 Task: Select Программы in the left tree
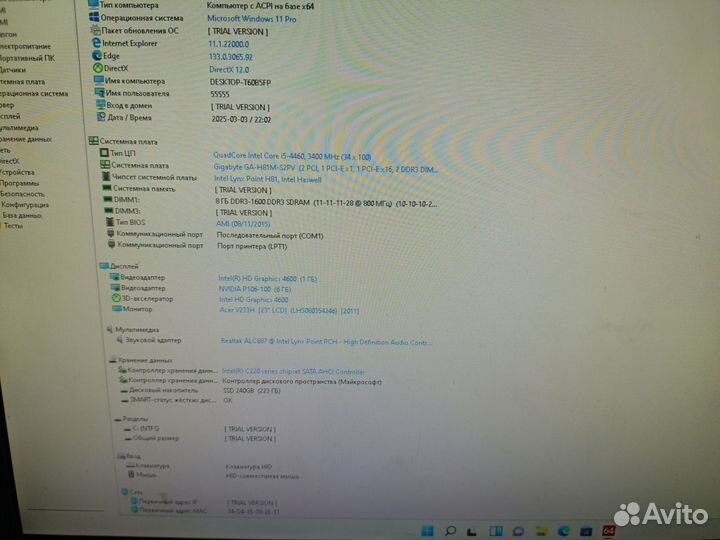tap(20, 183)
